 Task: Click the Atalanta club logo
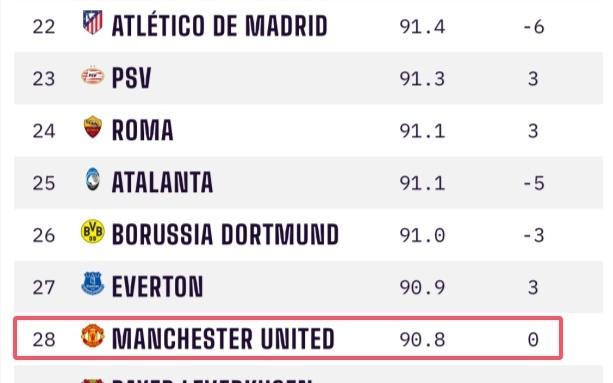[93, 179]
